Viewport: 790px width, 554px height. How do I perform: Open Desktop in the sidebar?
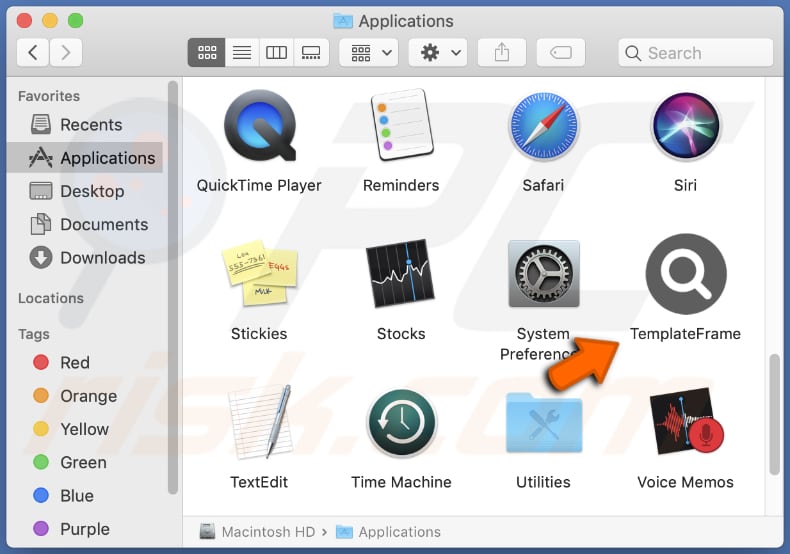point(85,191)
